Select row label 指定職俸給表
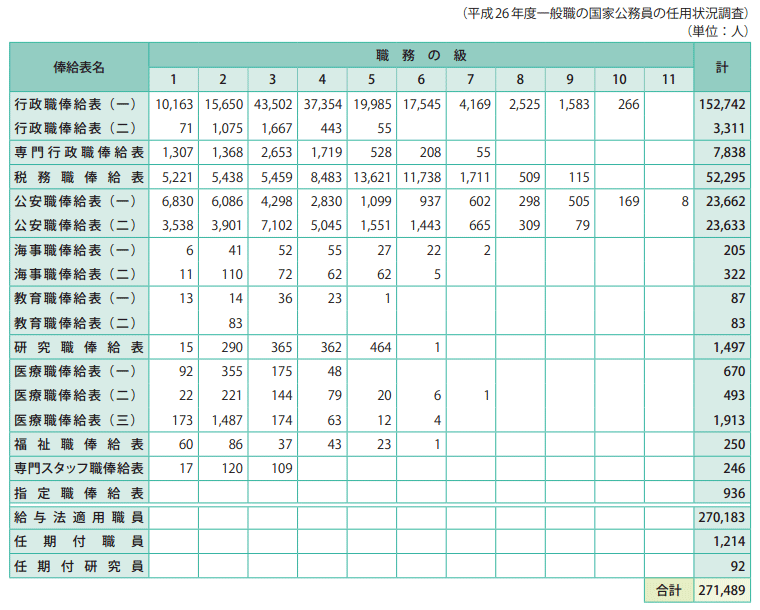Image resolution: width=760 pixels, height=610 pixels. tap(79, 493)
